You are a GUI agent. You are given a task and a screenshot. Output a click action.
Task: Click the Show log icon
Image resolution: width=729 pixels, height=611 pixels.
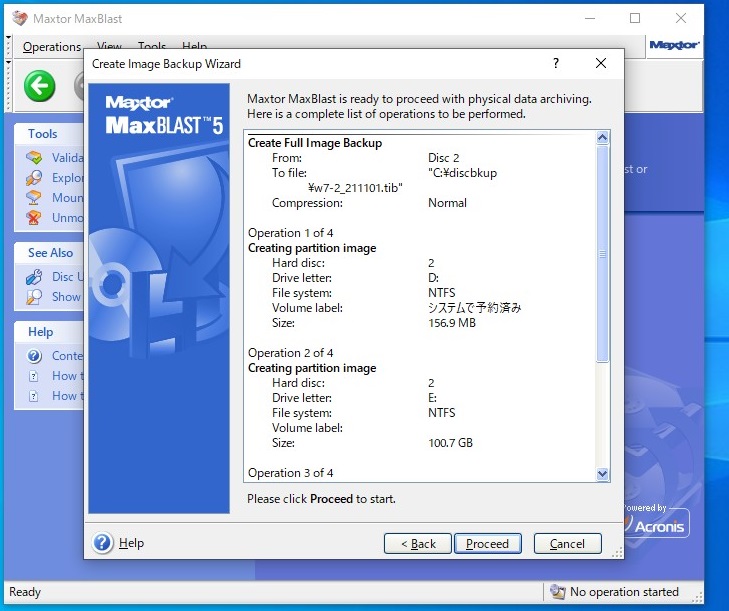click(34, 297)
